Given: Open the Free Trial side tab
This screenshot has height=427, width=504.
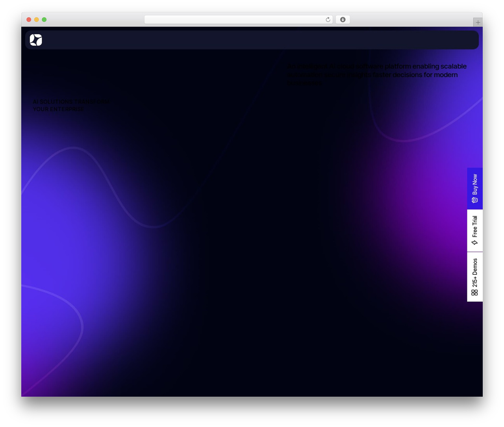Looking at the screenshot, I should click(475, 231).
